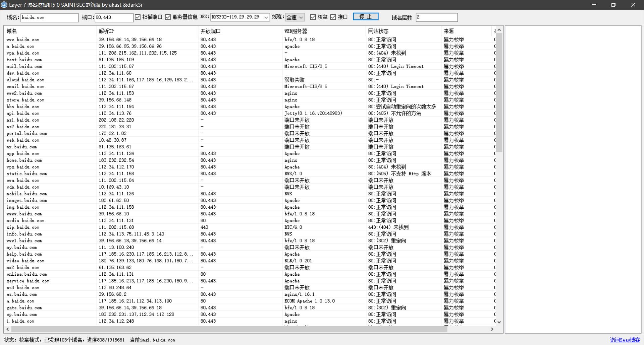Screen dimensions: 644x345
Task: Click IP 61.135.185.109 cell
Action: (x=116, y=60)
